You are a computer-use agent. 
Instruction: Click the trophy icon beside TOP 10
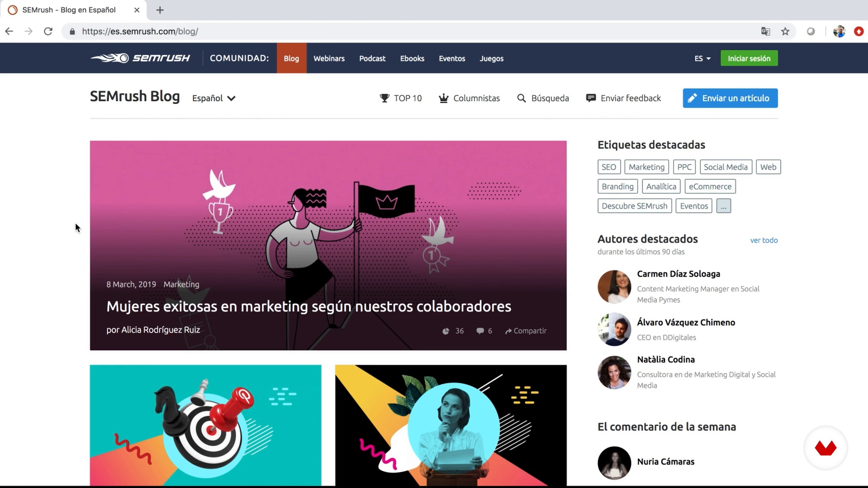pyautogui.click(x=384, y=98)
